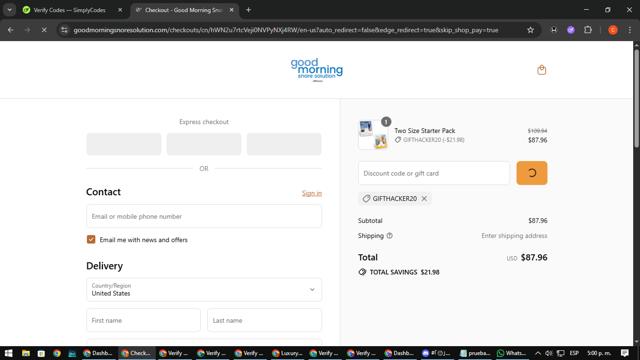
Task: Click the third express checkout button
Action: click(284, 144)
